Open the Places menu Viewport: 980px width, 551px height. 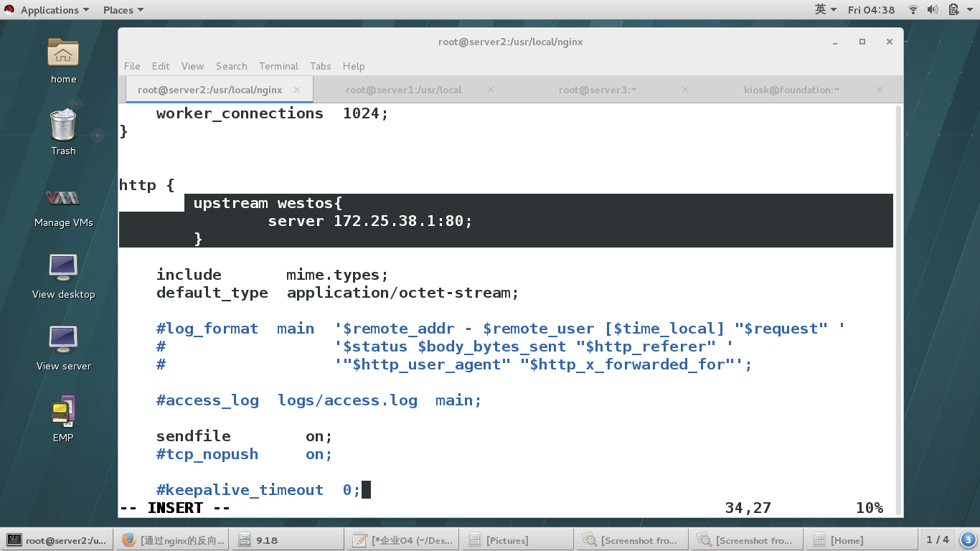pyautogui.click(x=123, y=10)
